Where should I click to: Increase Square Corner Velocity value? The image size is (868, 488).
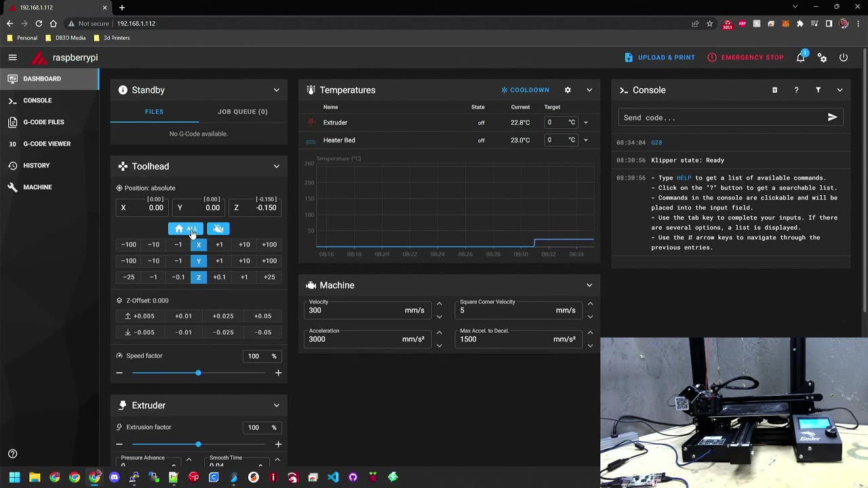point(590,304)
